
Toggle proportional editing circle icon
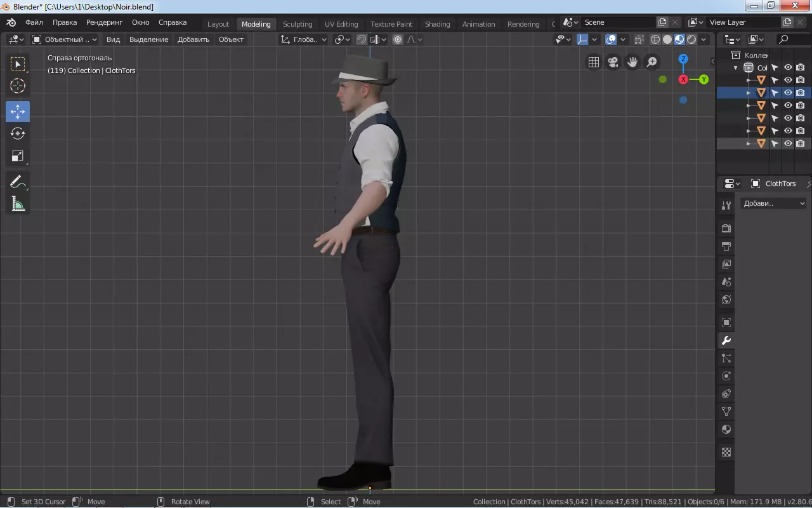398,39
